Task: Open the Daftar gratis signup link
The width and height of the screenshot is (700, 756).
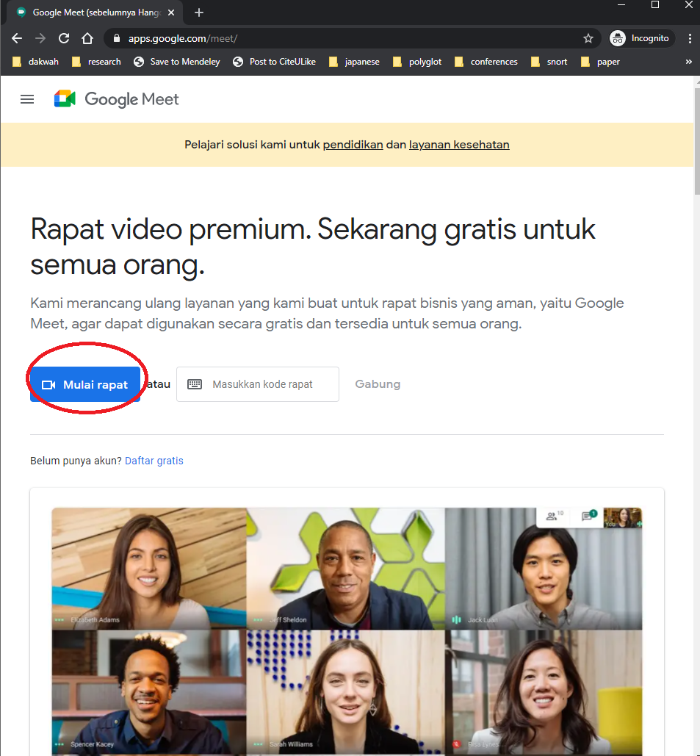Action: coord(154,461)
